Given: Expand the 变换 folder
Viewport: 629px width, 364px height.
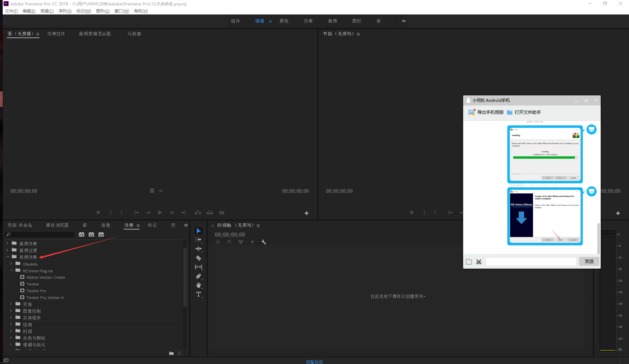Looking at the screenshot, I should pos(11,304).
